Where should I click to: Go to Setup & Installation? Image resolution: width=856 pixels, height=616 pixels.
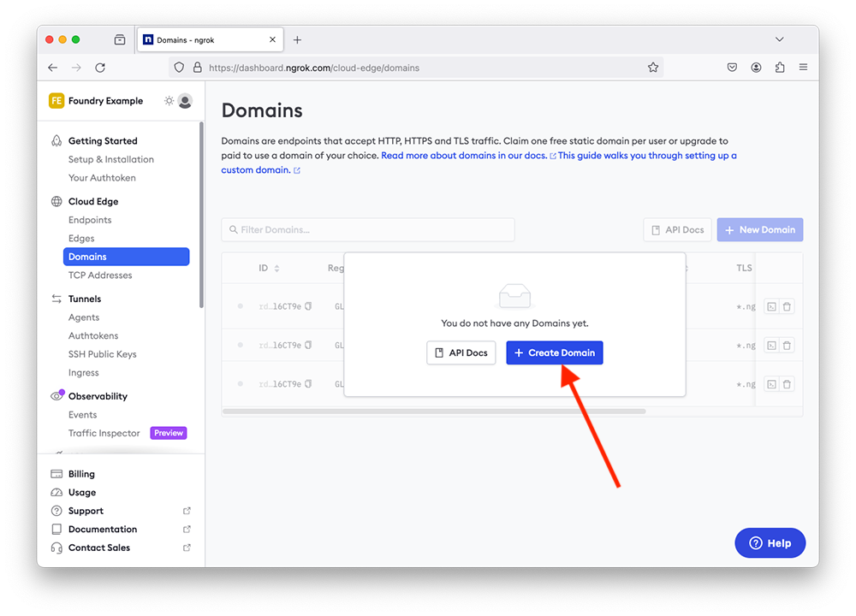point(110,159)
